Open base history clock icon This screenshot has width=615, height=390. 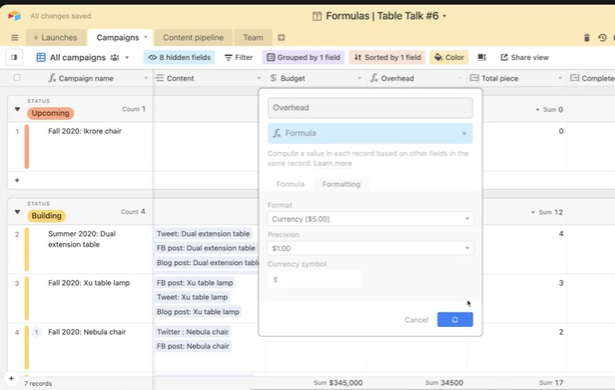coord(602,38)
